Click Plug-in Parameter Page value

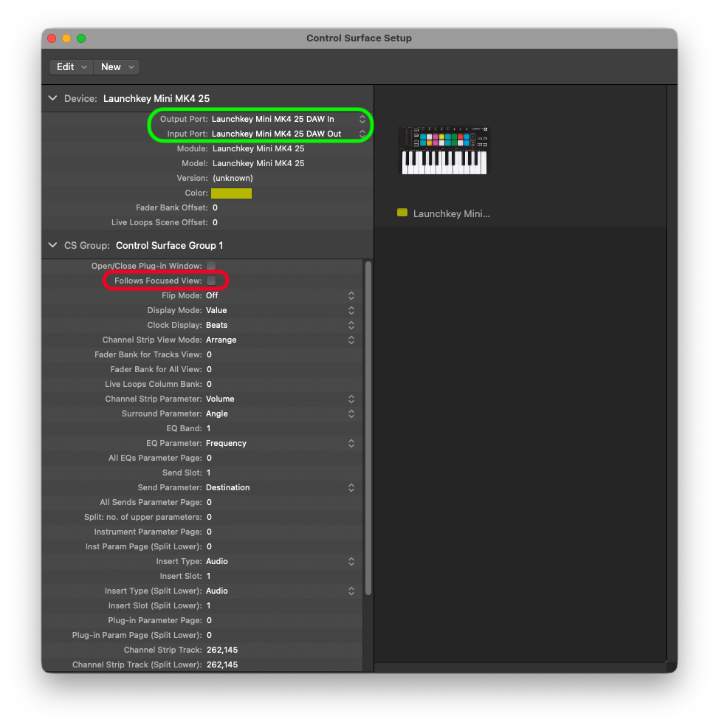209,621
